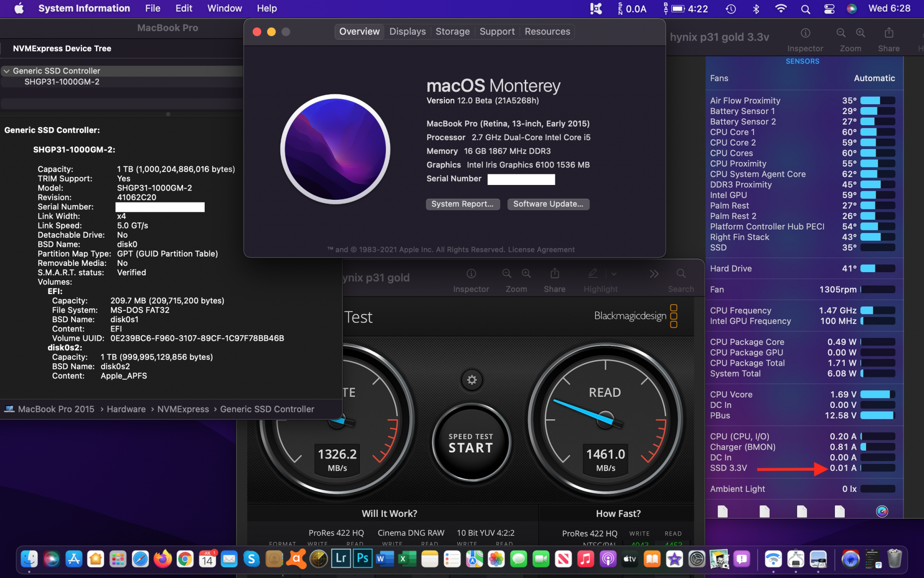Click the Speed Test Start button
924x578 pixels.
pos(471,443)
